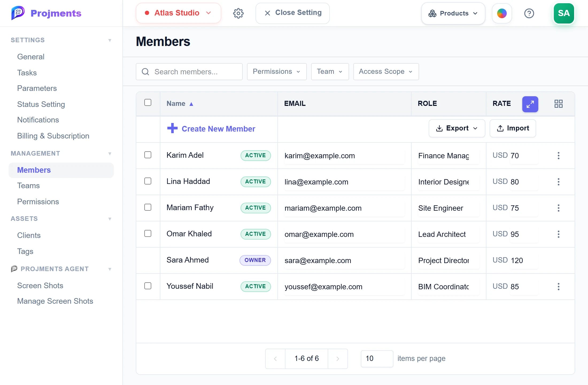Viewport: 588px width, 385px height.
Task: Open the General settings page
Action: [x=31, y=57]
